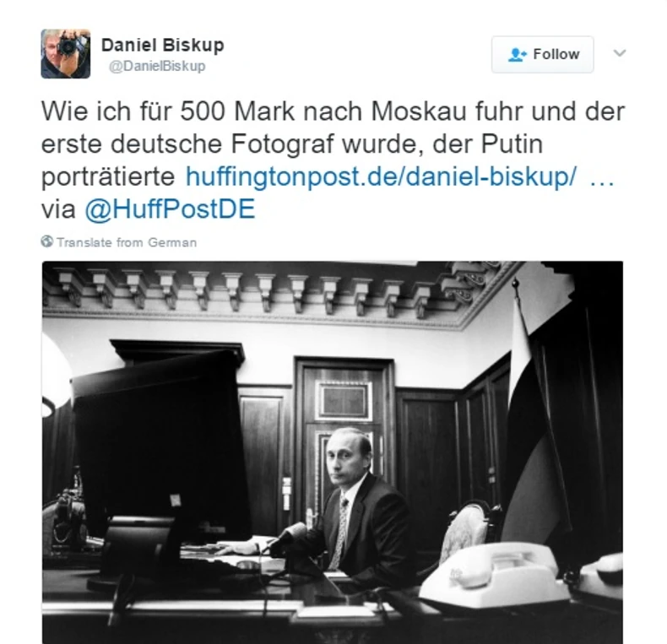This screenshot has height=644, width=667.
Task: Click the ellipsis after the article URL
Action: (602, 179)
